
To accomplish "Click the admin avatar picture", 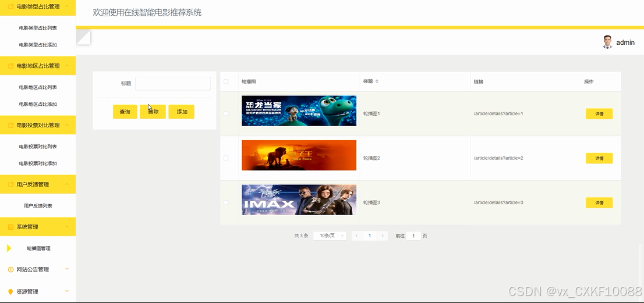I will click(607, 42).
